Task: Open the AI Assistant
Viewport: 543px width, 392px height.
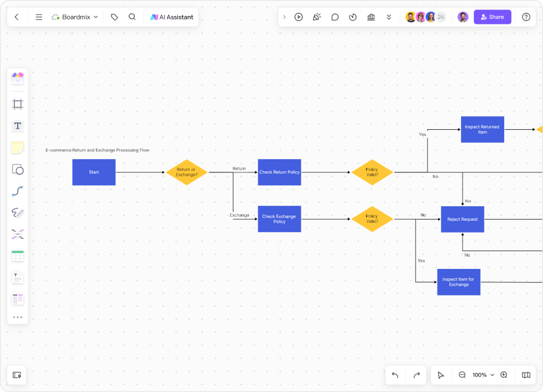Action: pyautogui.click(x=172, y=17)
